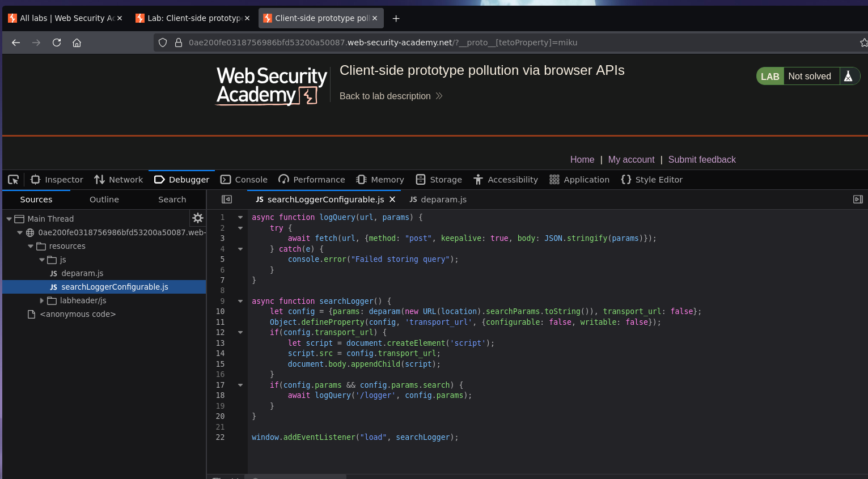Bookmark this page with the star

(863, 43)
